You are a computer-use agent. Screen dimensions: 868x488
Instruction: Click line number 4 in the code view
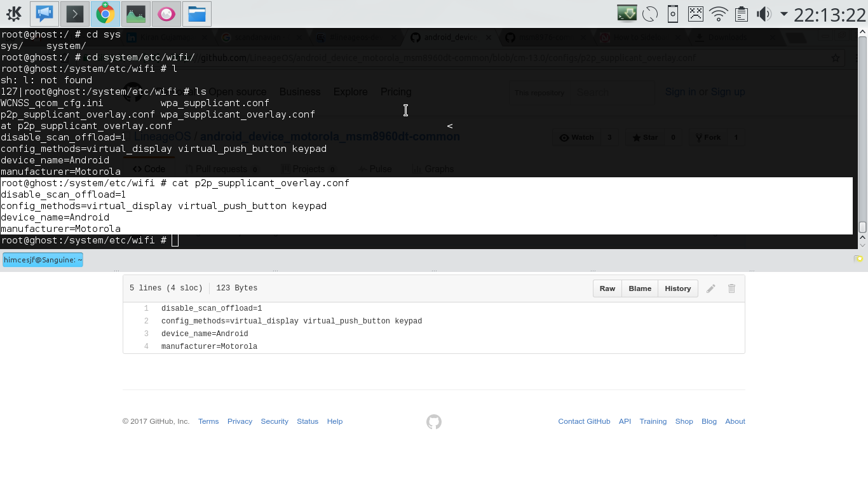coord(146,347)
